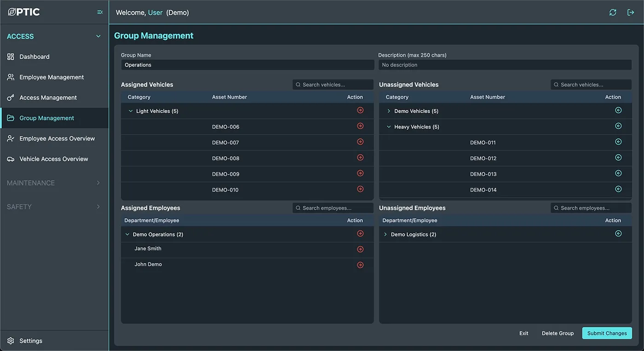Screen dimensions: 644x351
Task: Focus Unassigned Vehicles search box
Action: pos(591,85)
